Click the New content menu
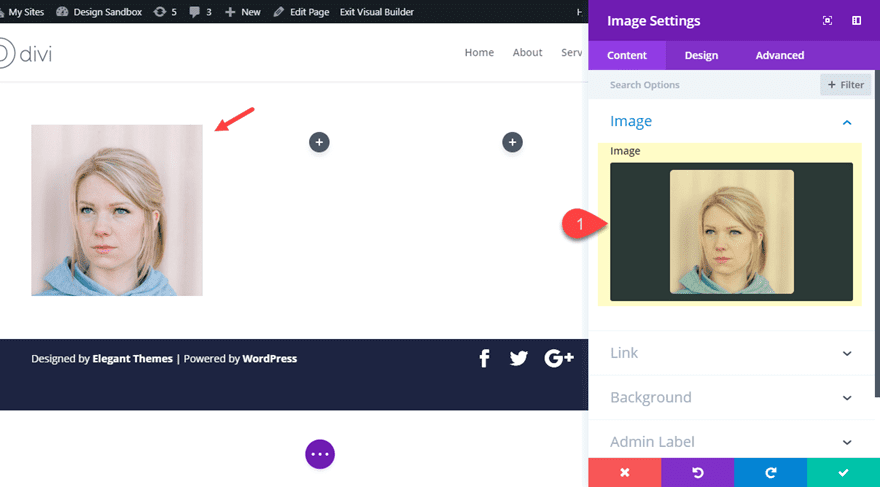Image resolution: width=880 pixels, height=487 pixels. point(242,12)
